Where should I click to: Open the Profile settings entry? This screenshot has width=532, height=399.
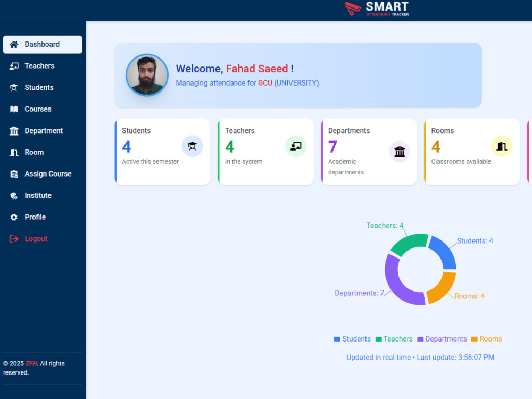[x=43, y=217]
